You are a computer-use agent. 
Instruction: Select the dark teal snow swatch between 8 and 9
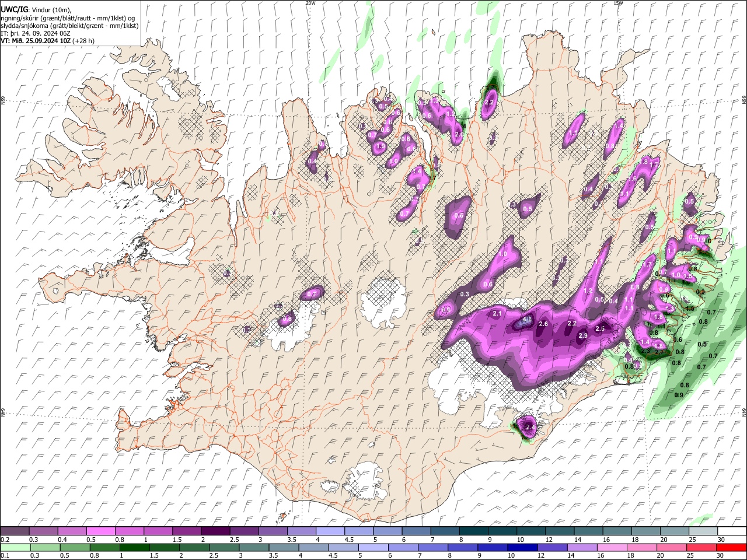(473, 531)
